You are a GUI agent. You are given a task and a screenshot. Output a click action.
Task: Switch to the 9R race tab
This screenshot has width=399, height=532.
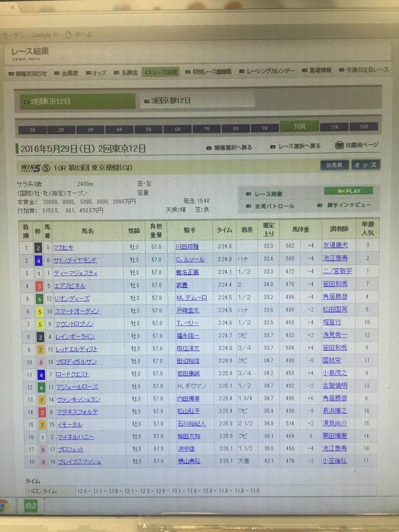(265, 128)
